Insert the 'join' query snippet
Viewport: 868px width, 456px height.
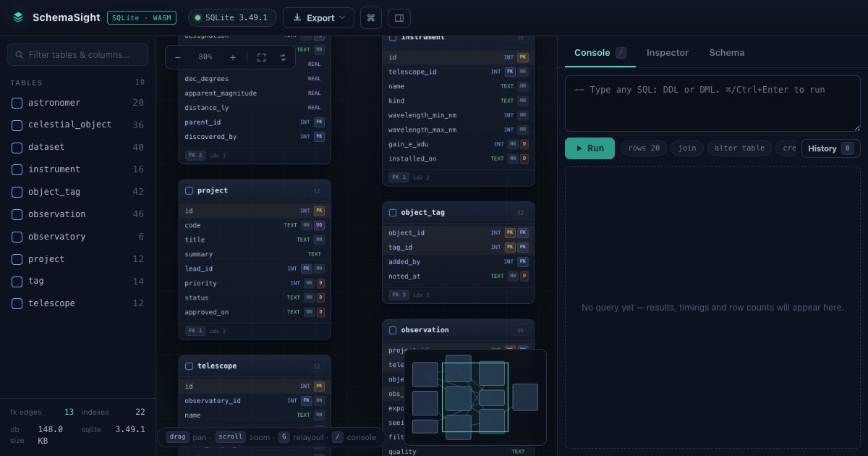point(687,148)
